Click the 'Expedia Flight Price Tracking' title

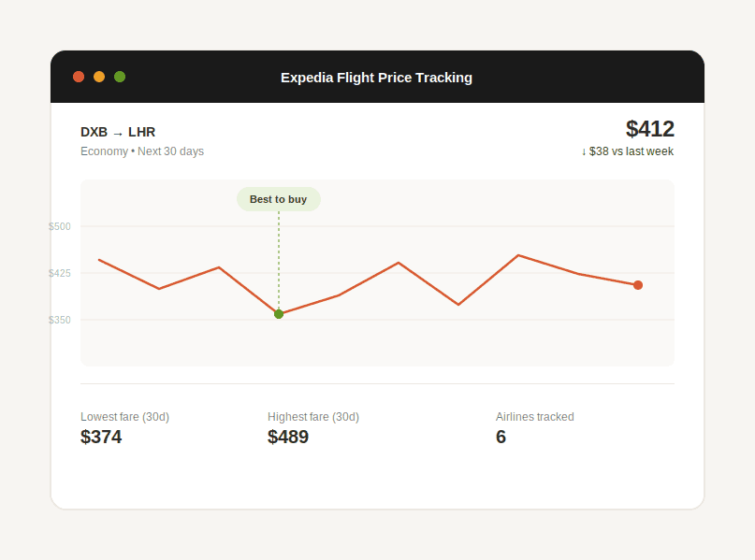376,78
